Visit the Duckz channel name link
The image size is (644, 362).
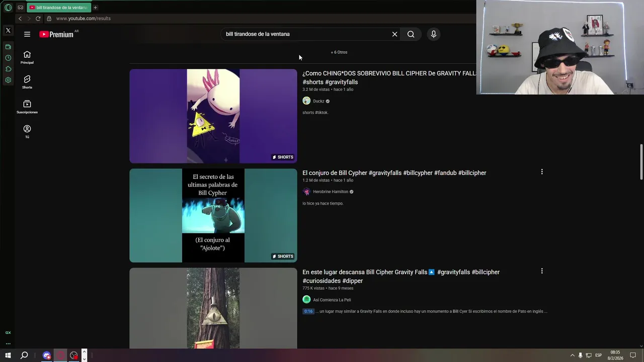tap(318, 101)
